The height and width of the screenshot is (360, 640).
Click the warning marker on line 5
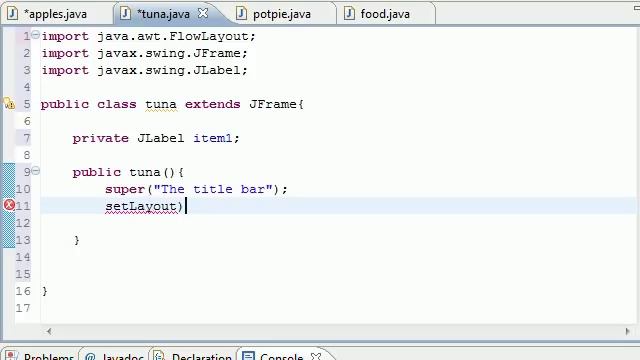click(x=9, y=104)
